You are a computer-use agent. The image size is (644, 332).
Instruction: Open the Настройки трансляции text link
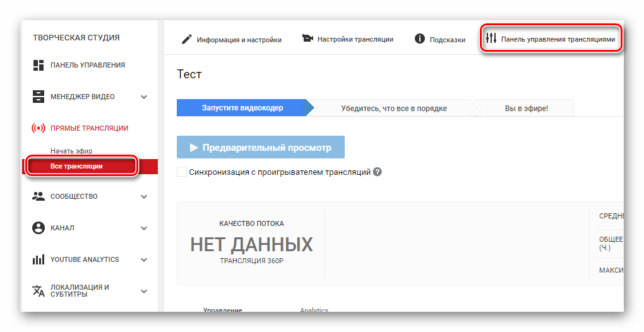click(x=355, y=39)
